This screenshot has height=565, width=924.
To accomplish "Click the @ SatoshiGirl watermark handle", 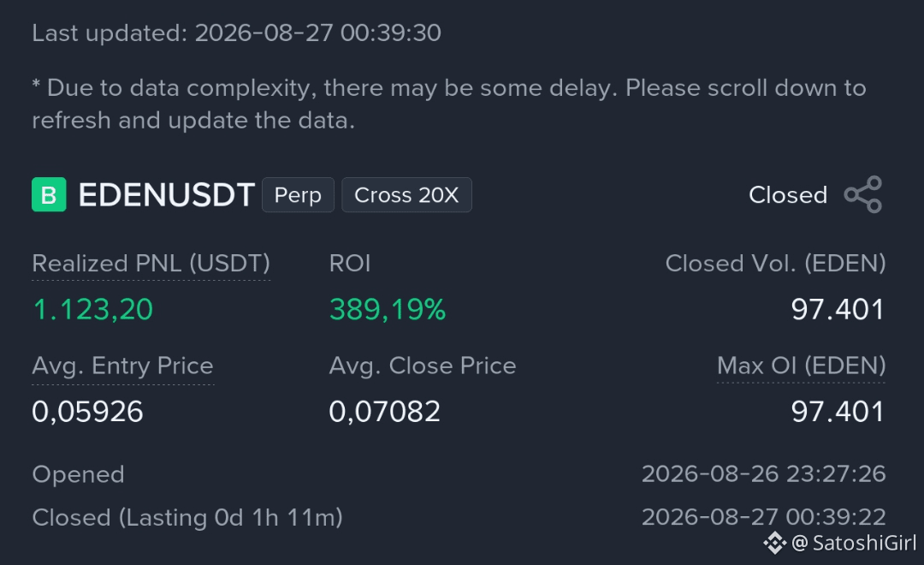I will (x=854, y=543).
